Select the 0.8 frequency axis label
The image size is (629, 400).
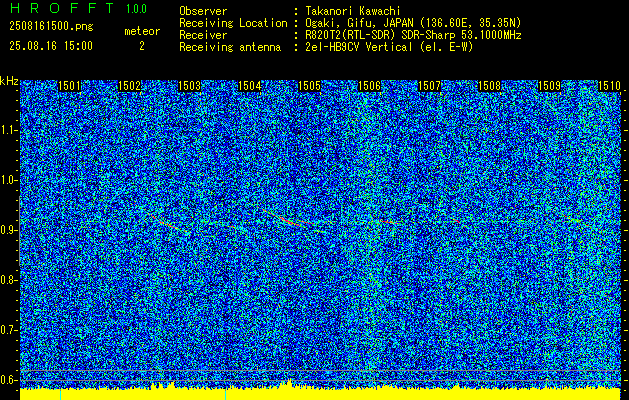click(x=9, y=280)
